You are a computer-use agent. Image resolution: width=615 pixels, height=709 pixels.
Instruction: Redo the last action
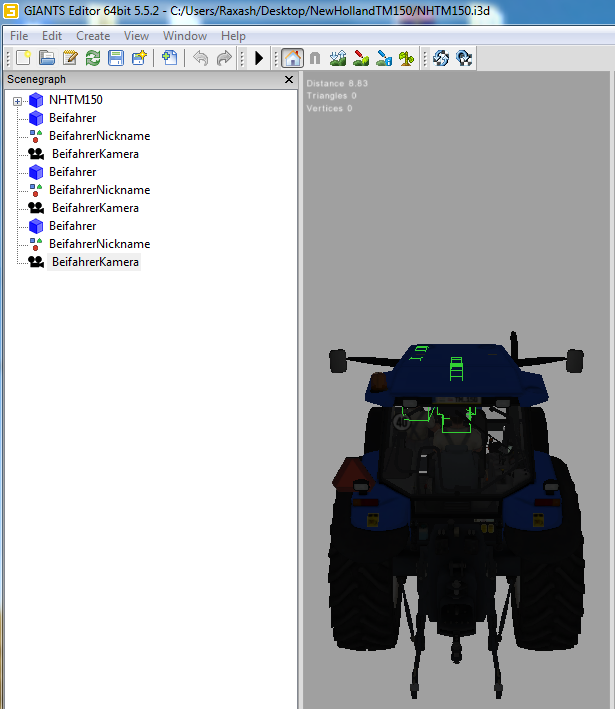(224, 58)
